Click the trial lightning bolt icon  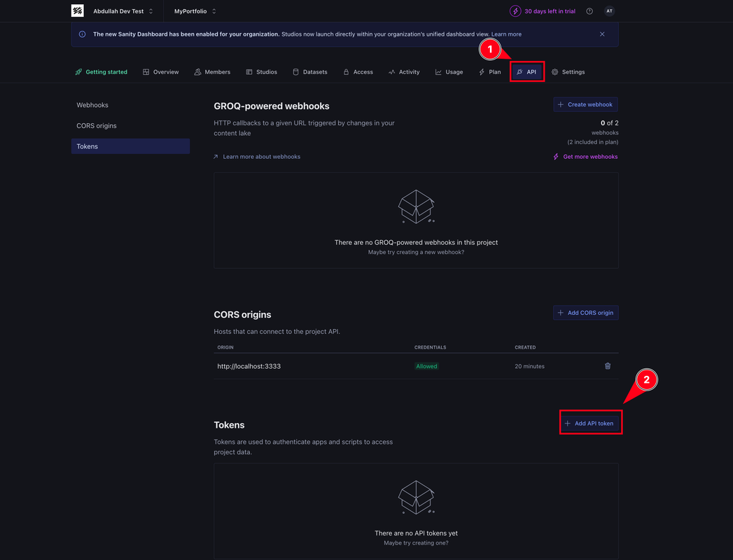click(x=515, y=11)
